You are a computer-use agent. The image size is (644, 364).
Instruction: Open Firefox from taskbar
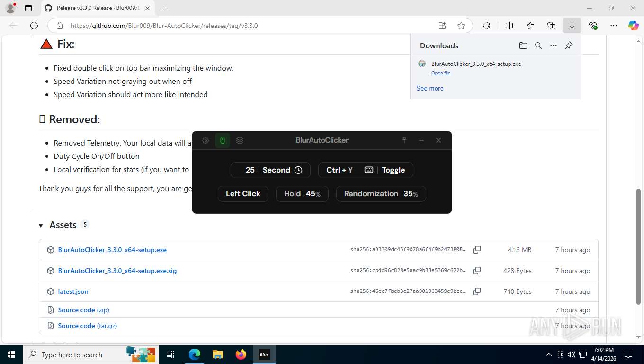(x=241, y=355)
